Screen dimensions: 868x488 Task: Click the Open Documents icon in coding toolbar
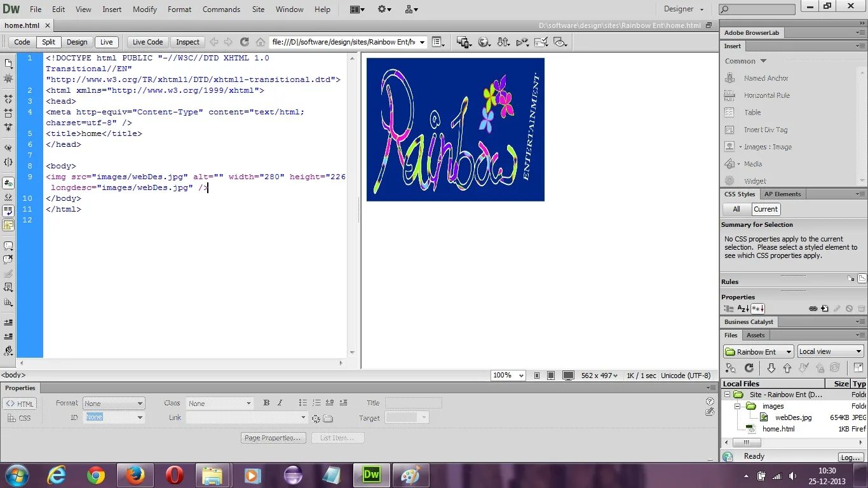click(8, 64)
